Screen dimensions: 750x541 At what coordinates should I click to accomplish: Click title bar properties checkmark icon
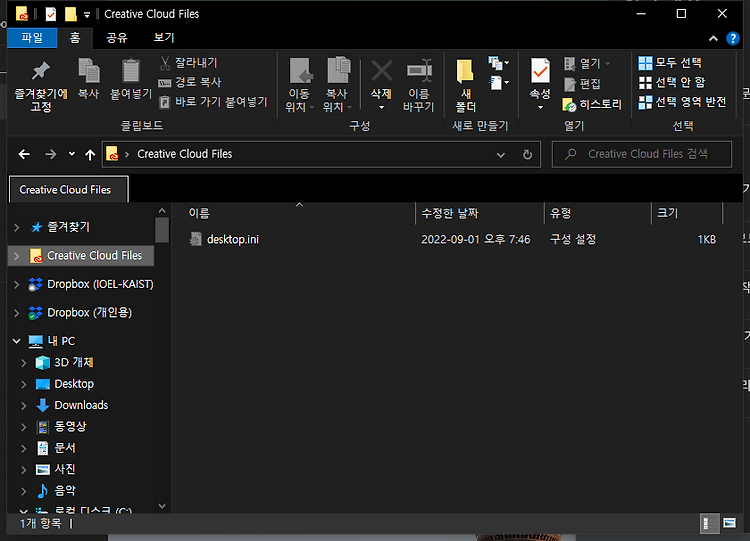point(51,14)
